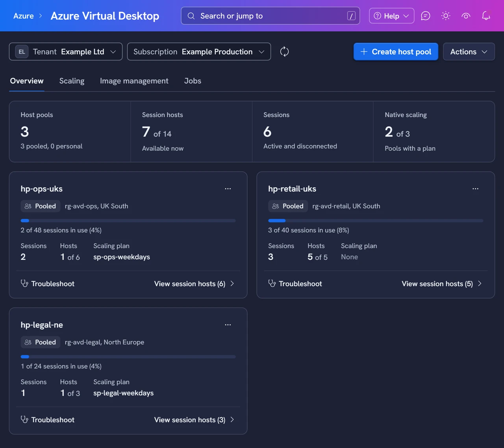Open the Tenant Example Ltd dropdown
This screenshot has width=504, height=448.
[66, 52]
